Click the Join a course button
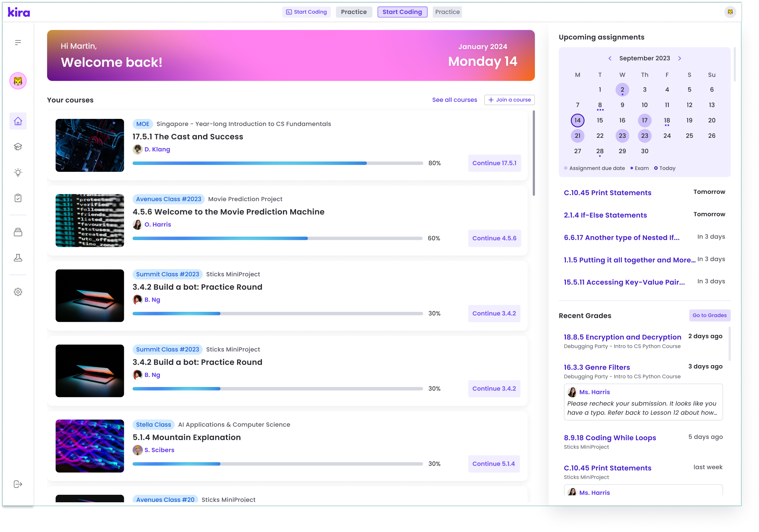 (x=509, y=100)
